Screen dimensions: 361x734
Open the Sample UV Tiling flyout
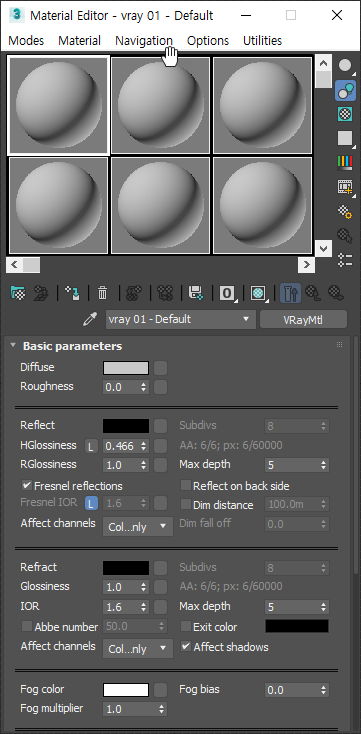pos(346,139)
